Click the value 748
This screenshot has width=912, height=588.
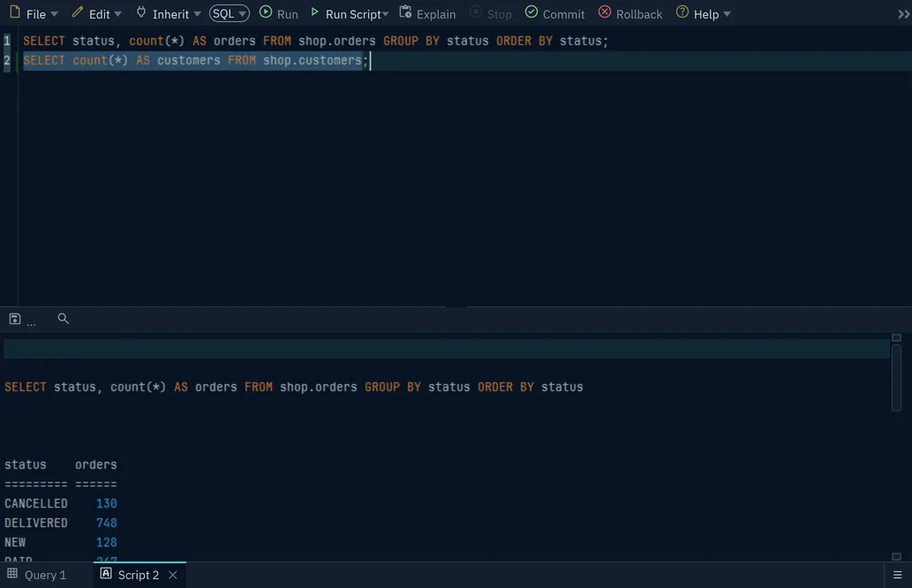pos(107,524)
